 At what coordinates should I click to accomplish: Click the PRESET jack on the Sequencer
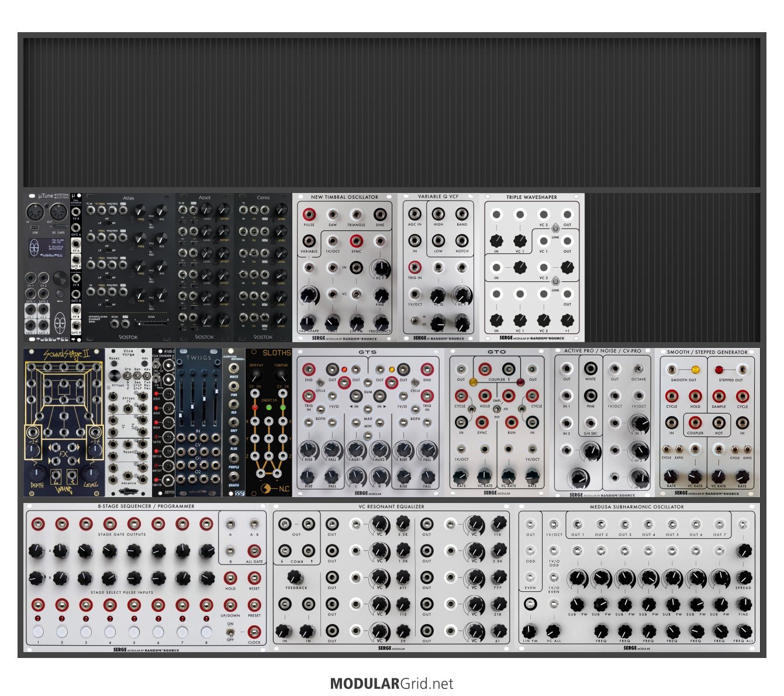(254, 605)
